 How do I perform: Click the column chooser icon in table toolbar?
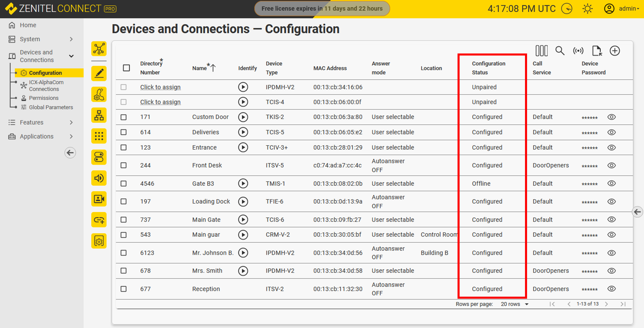pos(541,51)
